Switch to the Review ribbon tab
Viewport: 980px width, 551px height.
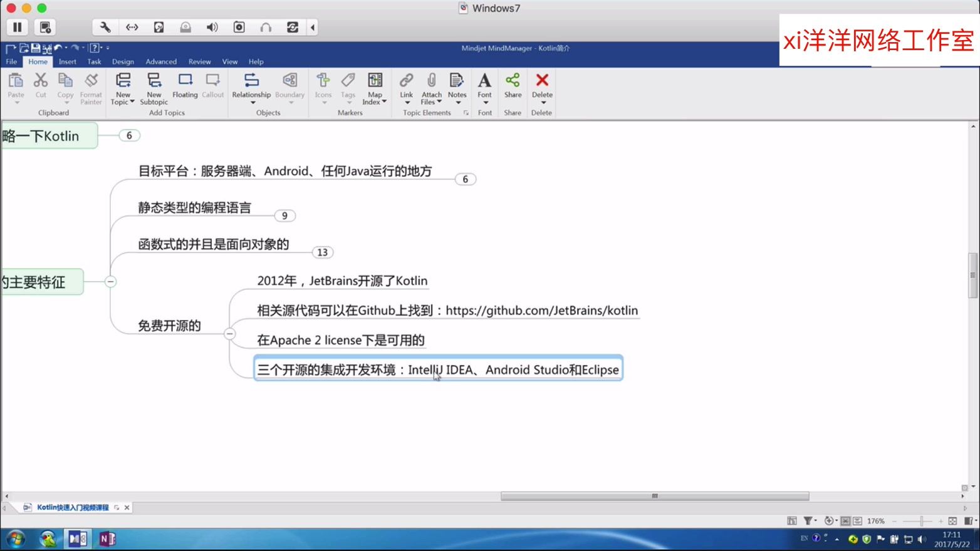tap(199, 61)
